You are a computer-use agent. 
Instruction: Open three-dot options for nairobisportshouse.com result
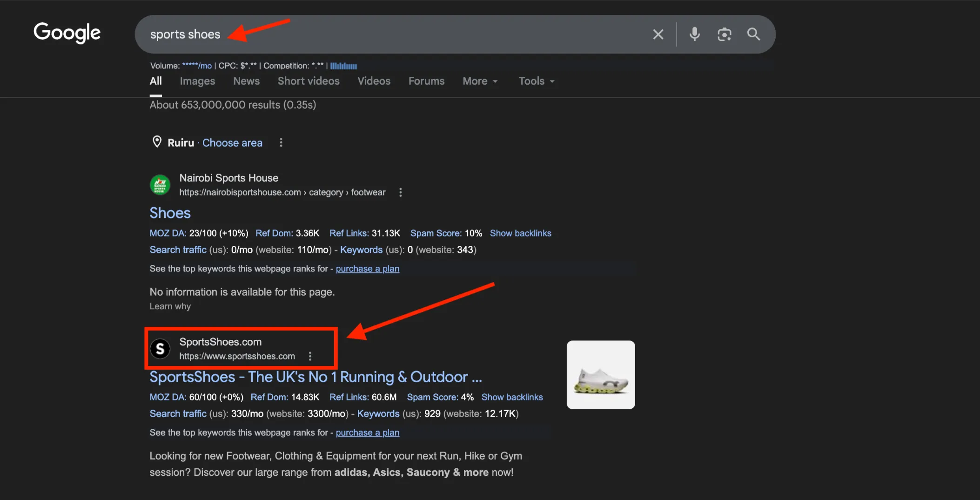coord(401,192)
